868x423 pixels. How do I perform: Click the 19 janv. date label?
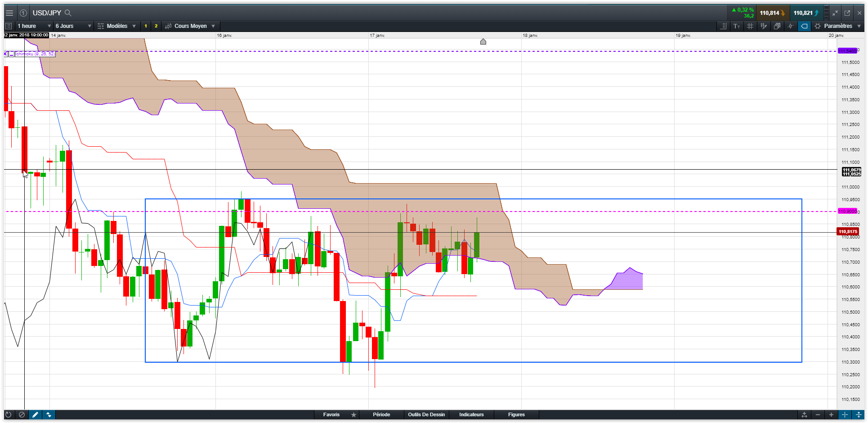(x=683, y=35)
